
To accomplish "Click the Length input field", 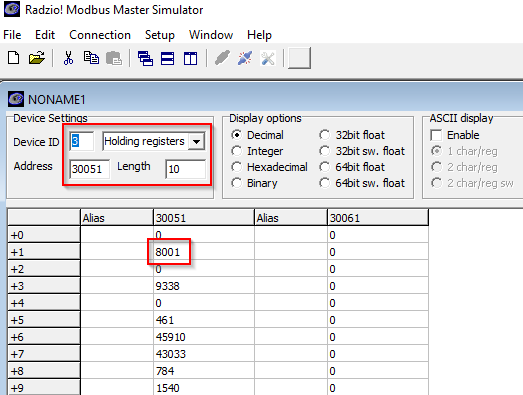I will (185, 169).
